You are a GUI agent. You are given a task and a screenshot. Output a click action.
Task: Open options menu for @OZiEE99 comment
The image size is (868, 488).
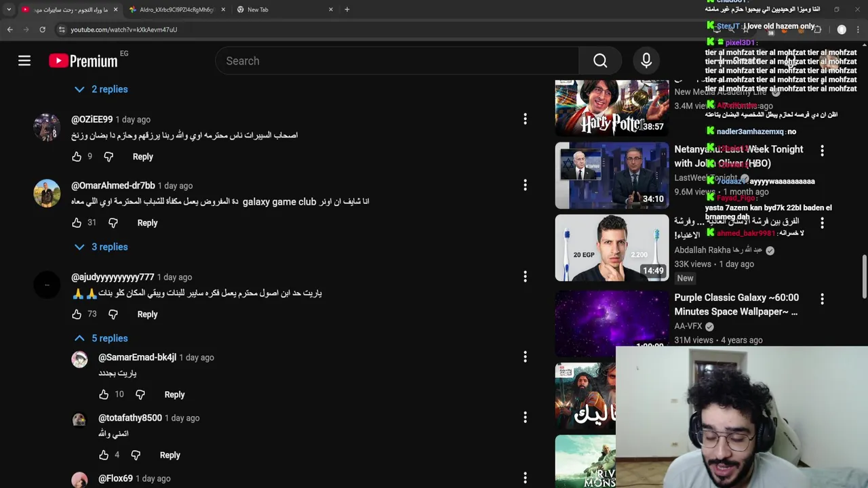(x=525, y=119)
